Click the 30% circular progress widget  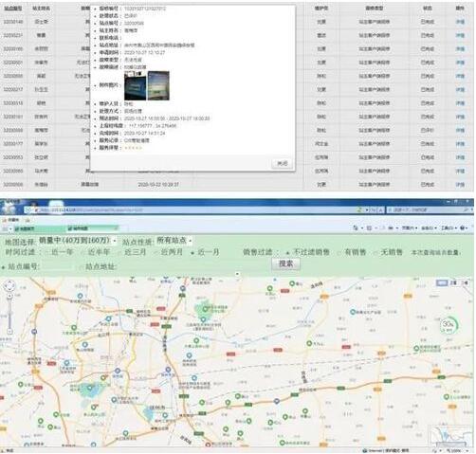tap(449, 325)
